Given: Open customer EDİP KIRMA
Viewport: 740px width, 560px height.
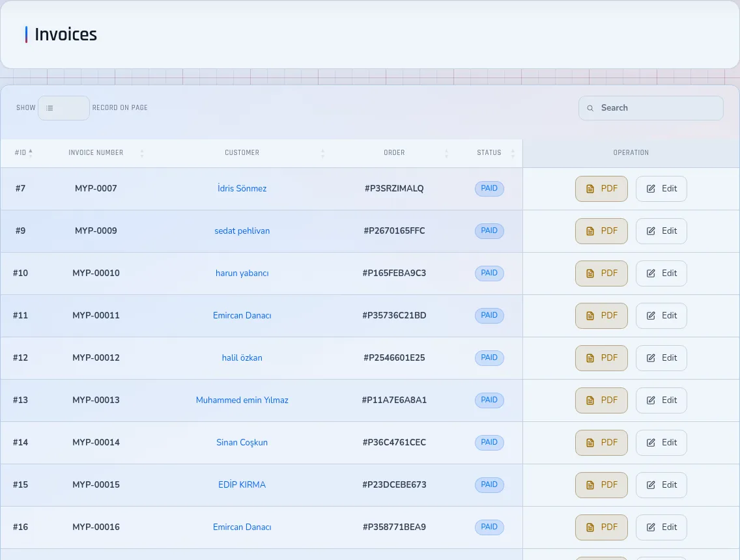Looking at the screenshot, I should (242, 484).
